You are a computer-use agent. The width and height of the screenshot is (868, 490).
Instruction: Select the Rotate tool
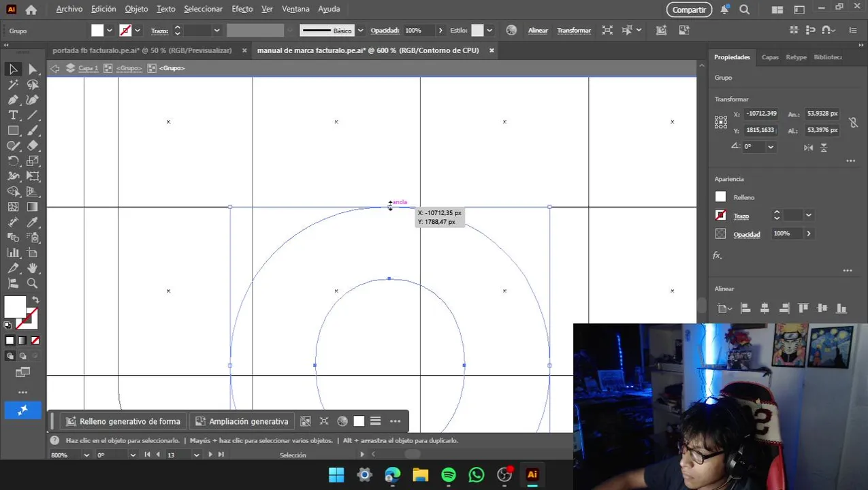tap(13, 161)
